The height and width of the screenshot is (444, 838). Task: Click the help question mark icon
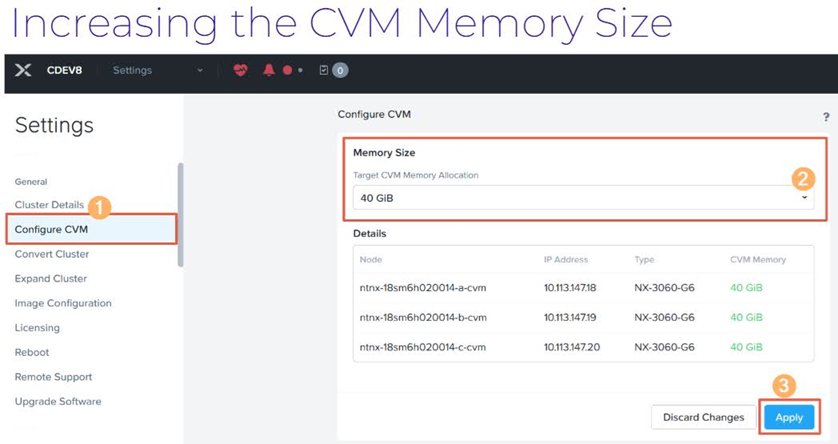click(826, 117)
